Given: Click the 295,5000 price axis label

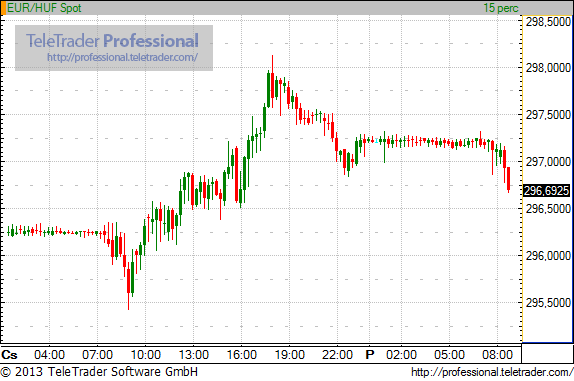Looking at the screenshot, I should tap(548, 303).
